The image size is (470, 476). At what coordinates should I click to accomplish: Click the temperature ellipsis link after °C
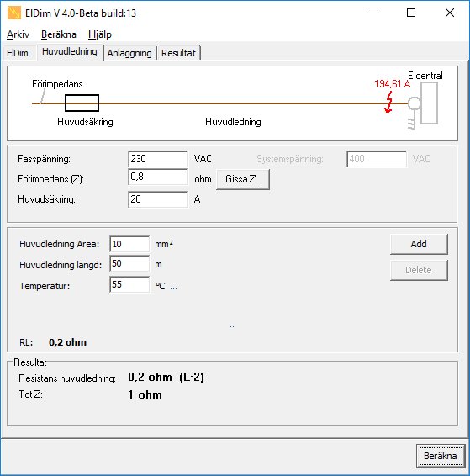coord(173,287)
